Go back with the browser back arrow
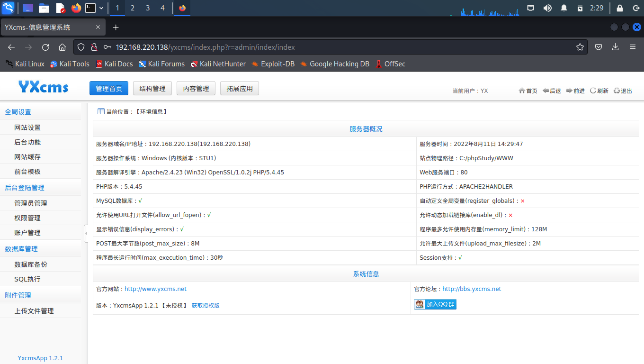644x364 pixels. [11, 47]
